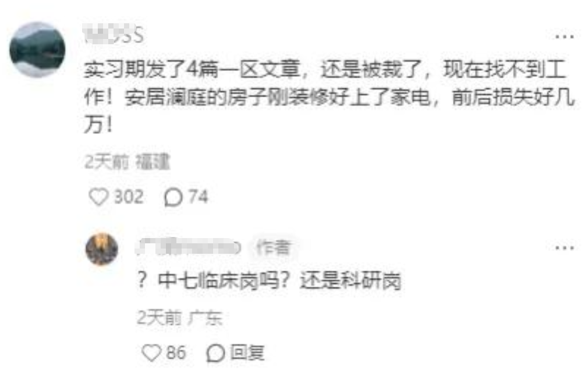Click the speech bubble icon beside 回复
This screenshot has width=588, height=376.
(x=215, y=353)
